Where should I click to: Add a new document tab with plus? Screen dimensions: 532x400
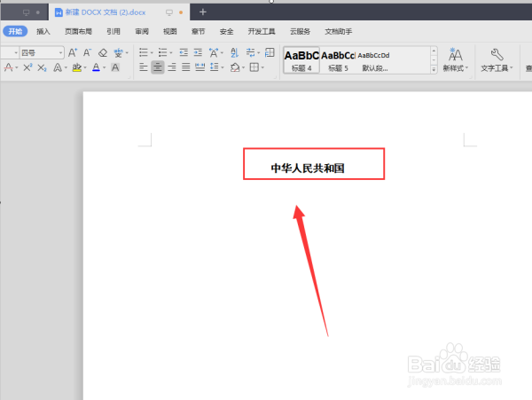point(202,12)
